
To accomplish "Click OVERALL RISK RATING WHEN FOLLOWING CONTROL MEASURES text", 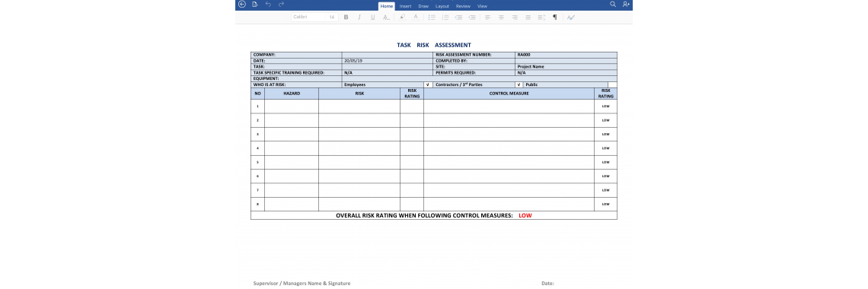I will click(424, 215).
